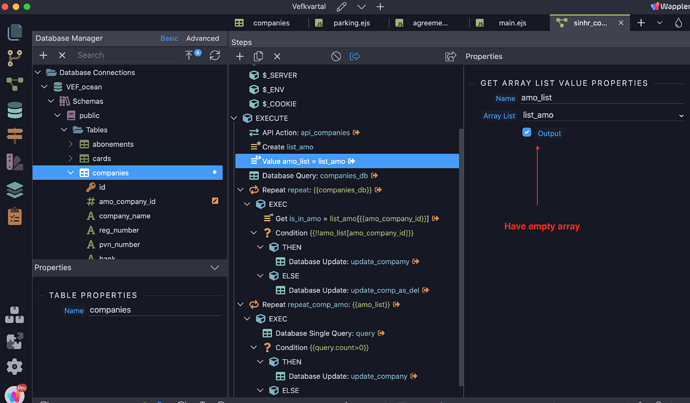Open the extensions puzzle sidebar icon
The height and width of the screenshot is (403, 690).
pyautogui.click(x=15, y=341)
